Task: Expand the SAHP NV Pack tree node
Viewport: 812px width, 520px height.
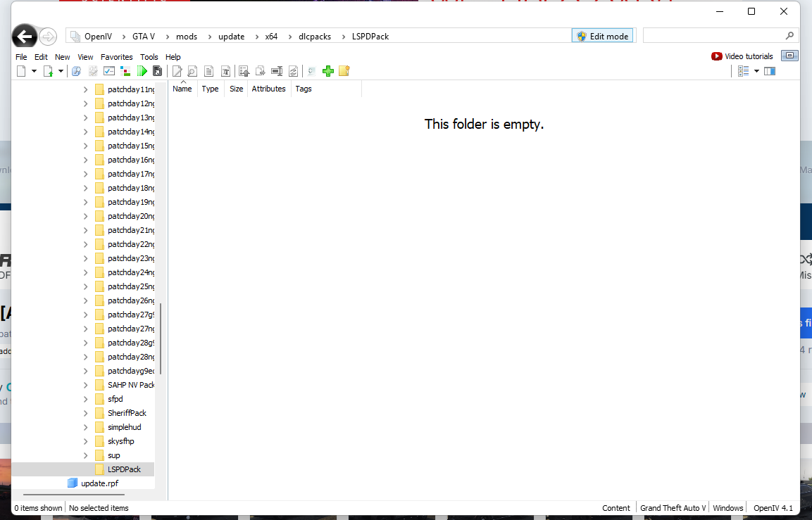Action: tap(86, 385)
